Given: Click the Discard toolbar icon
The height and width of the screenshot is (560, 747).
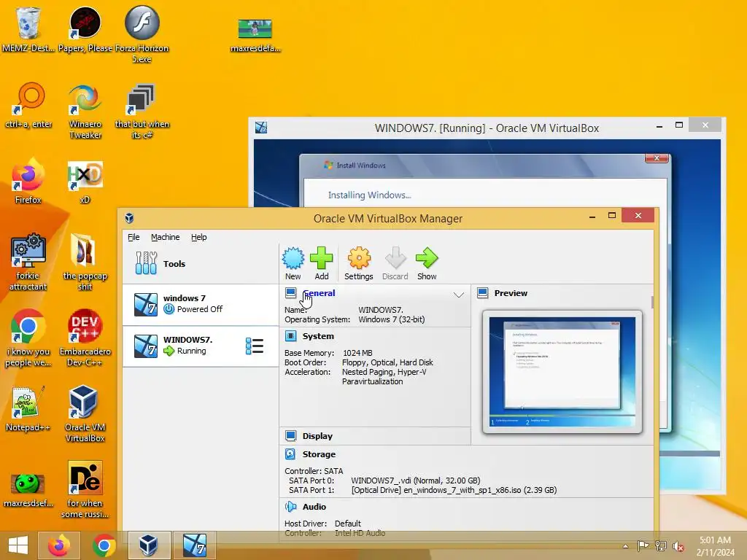Looking at the screenshot, I should [395, 259].
